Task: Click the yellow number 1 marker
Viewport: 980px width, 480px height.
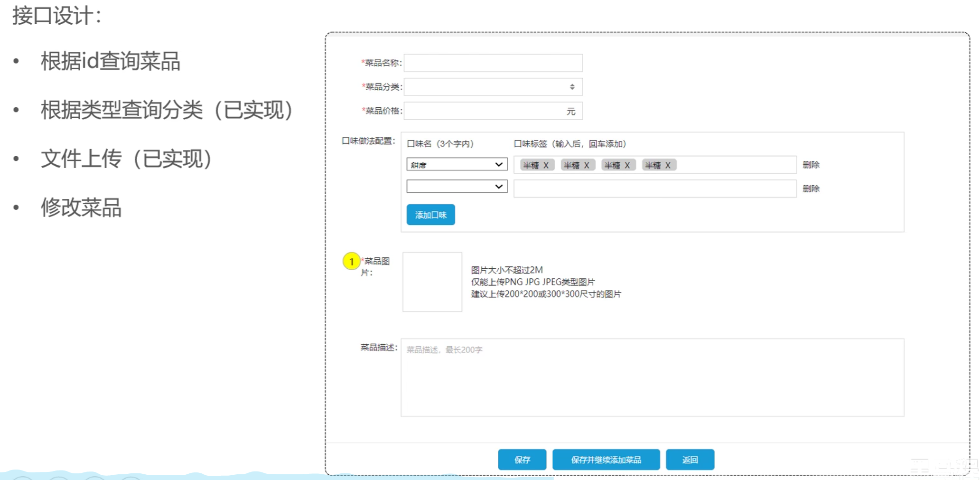Action: [x=351, y=261]
